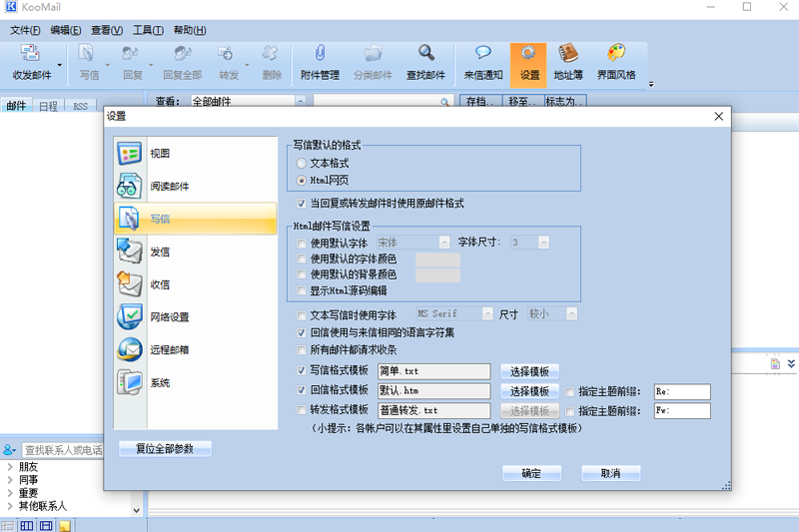Open the MS Serif font dropdown
799x532 pixels.
pyautogui.click(x=488, y=314)
